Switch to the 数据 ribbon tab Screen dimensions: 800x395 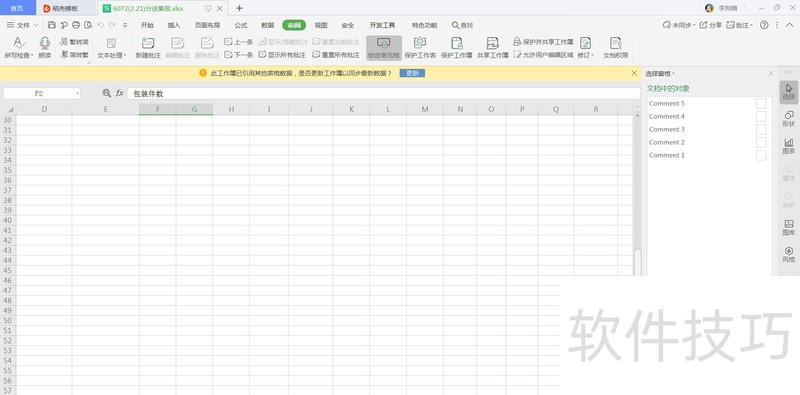coord(267,25)
